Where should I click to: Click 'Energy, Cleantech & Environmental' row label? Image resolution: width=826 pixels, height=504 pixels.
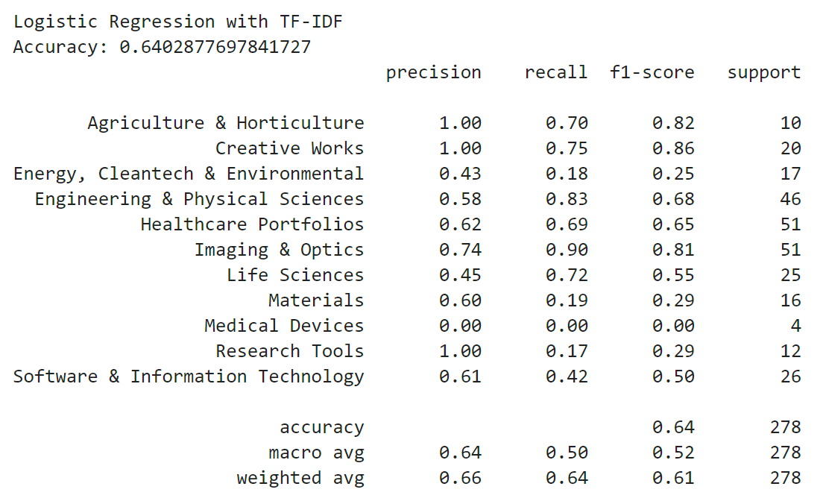[x=189, y=174]
